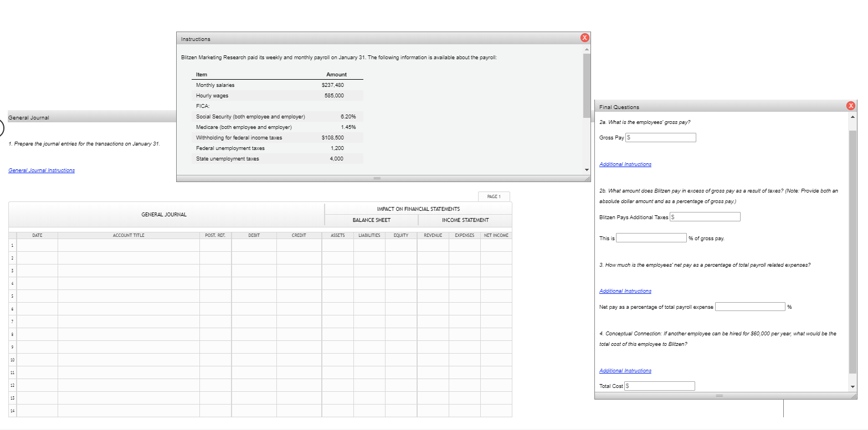Click the REVENUE column header

click(433, 235)
